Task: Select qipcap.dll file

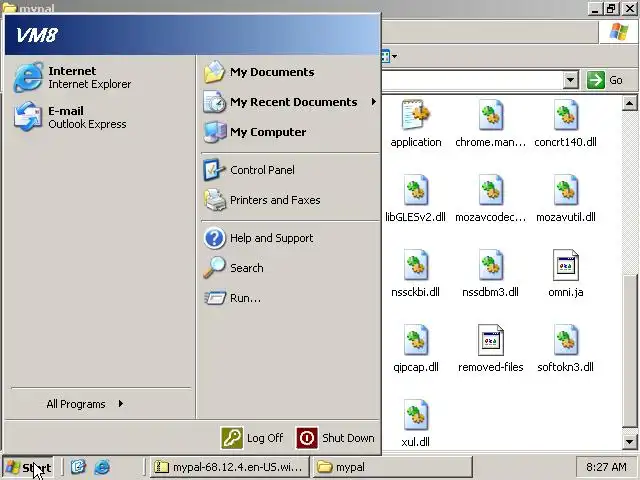Action: 416,349
